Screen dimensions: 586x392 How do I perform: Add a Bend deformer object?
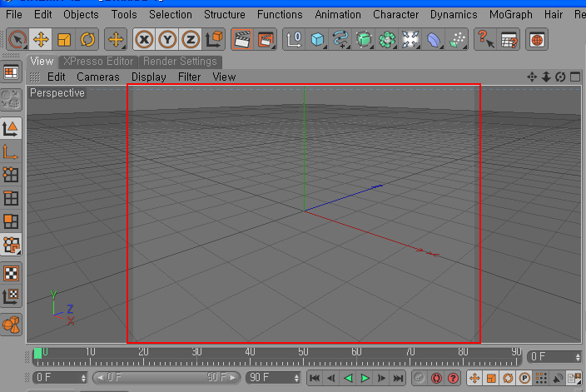433,39
